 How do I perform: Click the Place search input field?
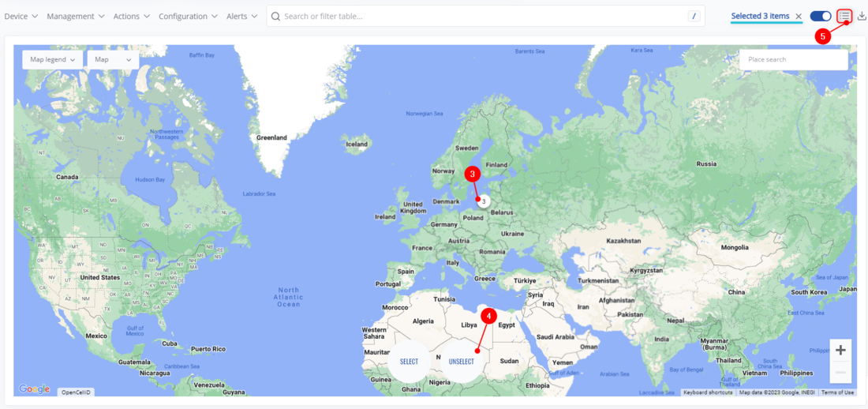[792, 59]
